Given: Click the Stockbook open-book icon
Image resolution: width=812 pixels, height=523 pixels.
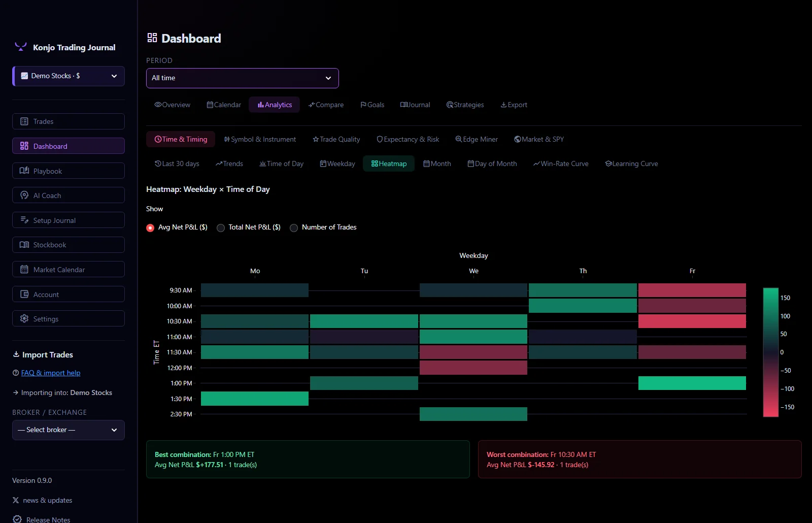Looking at the screenshot, I should [x=24, y=245].
